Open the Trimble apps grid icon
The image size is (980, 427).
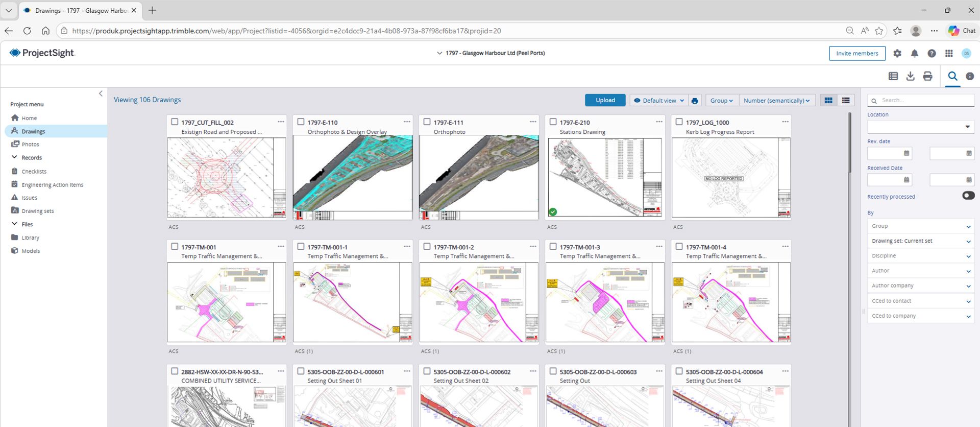[949, 53]
